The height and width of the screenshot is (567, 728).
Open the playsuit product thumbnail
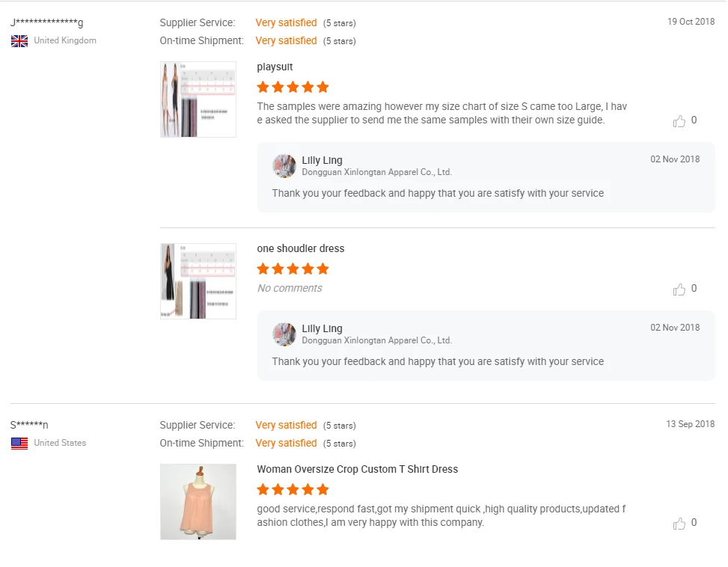click(x=198, y=99)
